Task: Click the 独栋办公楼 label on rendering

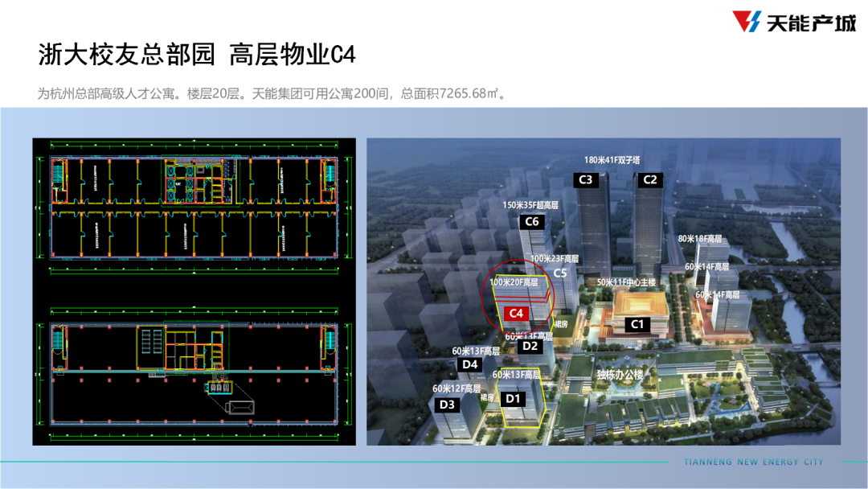Action: coord(620,375)
